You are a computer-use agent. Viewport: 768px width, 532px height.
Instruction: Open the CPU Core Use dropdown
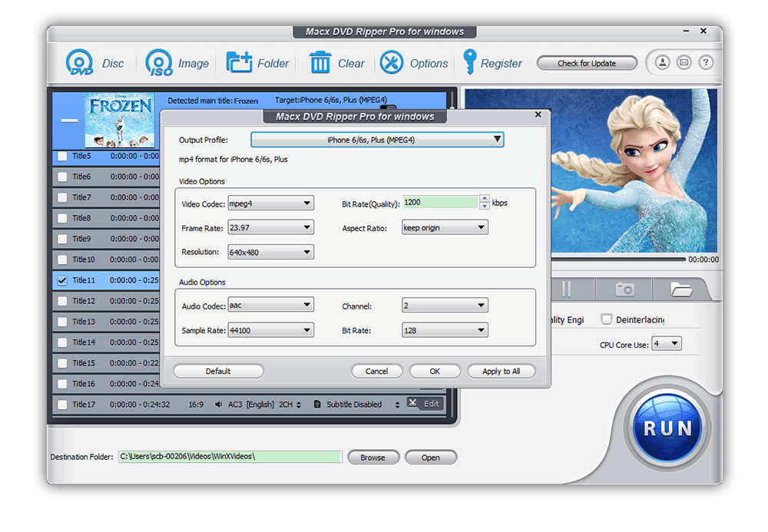pos(667,344)
